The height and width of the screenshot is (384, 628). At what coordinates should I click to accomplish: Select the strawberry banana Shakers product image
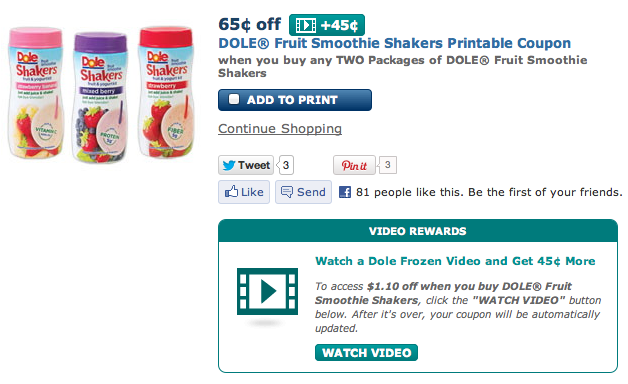[36, 93]
